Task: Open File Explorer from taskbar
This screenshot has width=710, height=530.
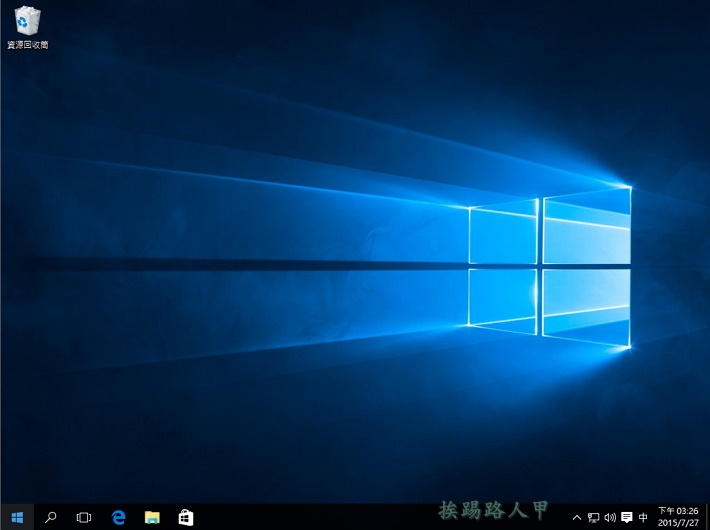Action: pos(152,517)
